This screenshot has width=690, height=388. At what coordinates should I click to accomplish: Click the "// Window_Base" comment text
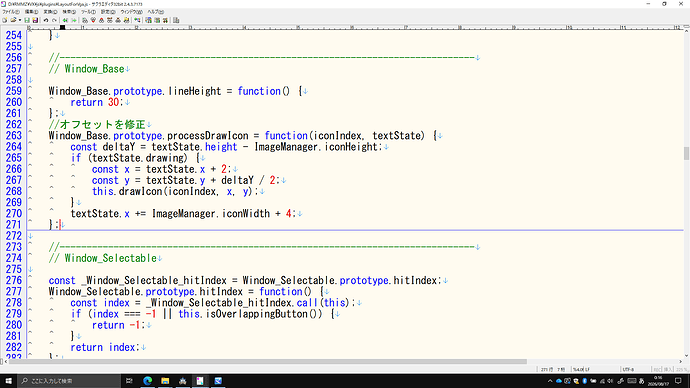(87, 69)
